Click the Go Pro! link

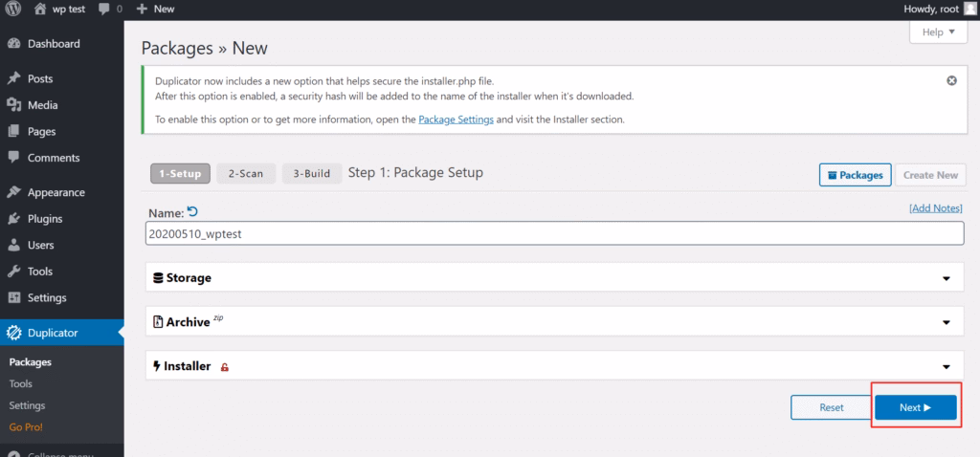(x=26, y=427)
